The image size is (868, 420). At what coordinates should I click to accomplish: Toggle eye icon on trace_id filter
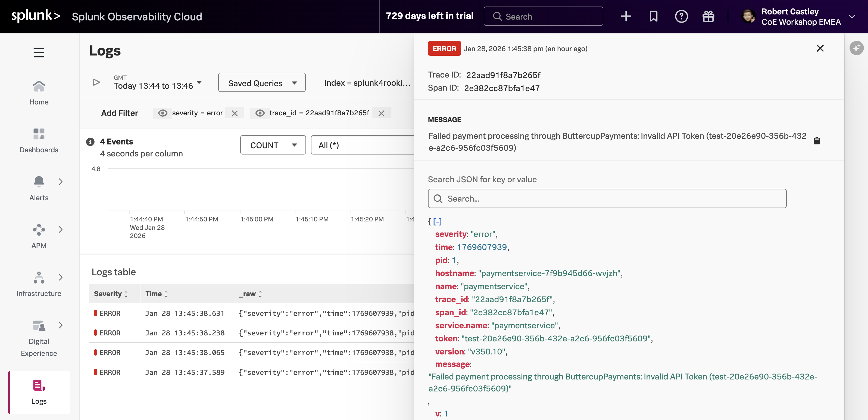[260, 113]
